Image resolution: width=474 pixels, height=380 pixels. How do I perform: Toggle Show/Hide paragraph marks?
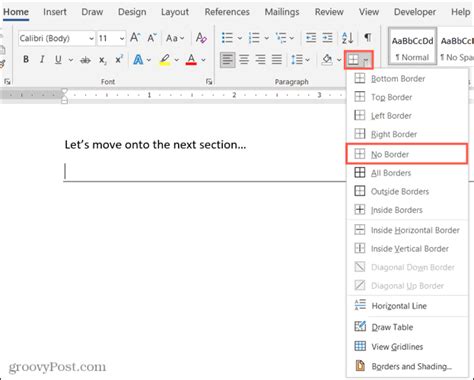click(367, 37)
